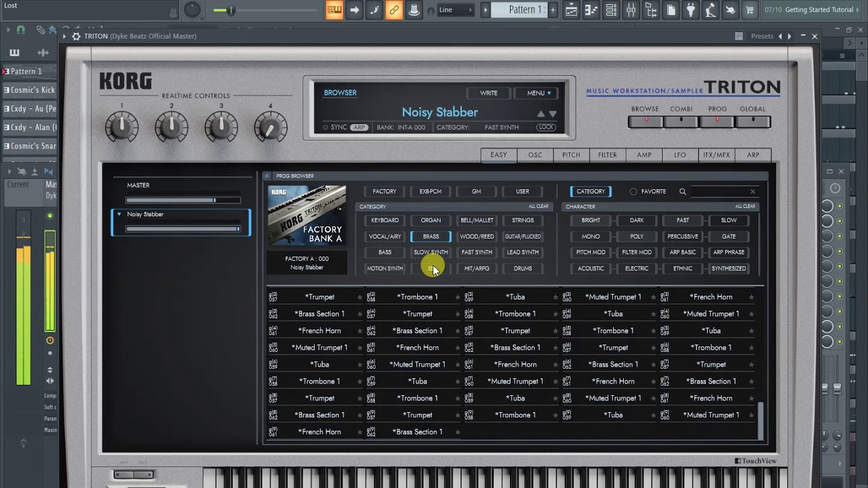Select the FAVORITE radio button
The width and height of the screenshot is (868, 488).
[633, 192]
